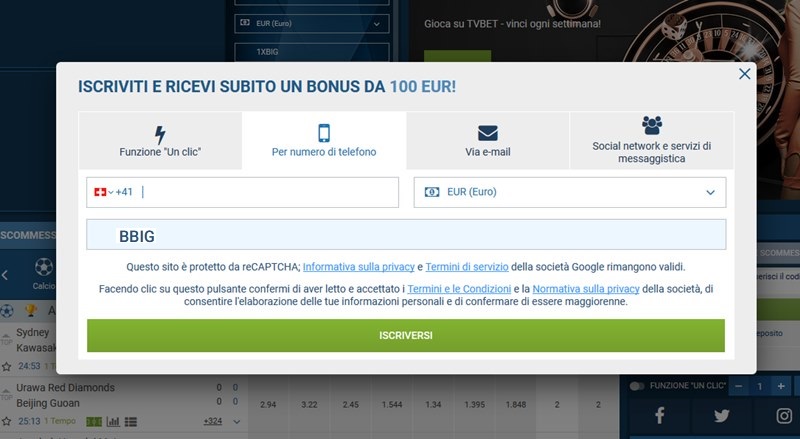Open list icon for Urawa Red Diamonds match
Screen dimensions: 800x439
pos(131,422)
